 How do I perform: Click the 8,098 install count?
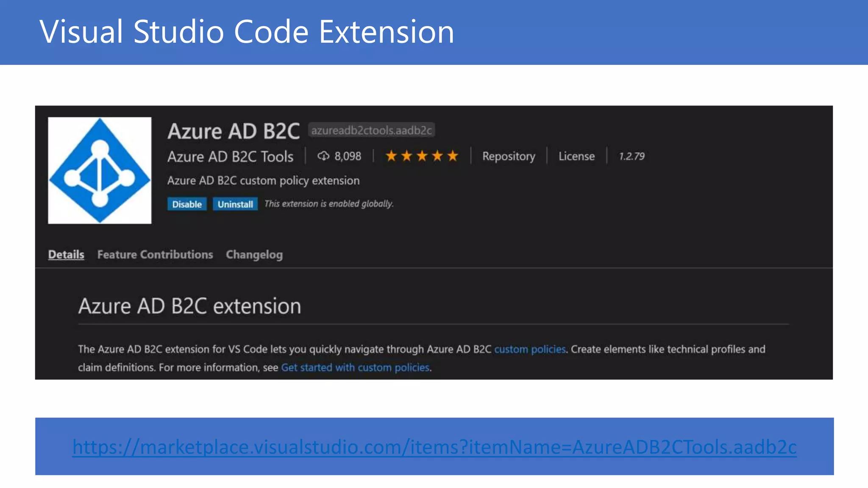(348, 156)
